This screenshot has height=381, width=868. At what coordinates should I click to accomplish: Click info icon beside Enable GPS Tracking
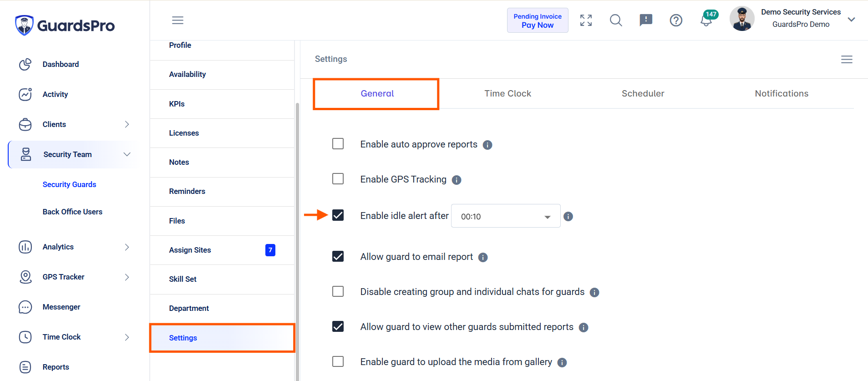tap(457, 180)
